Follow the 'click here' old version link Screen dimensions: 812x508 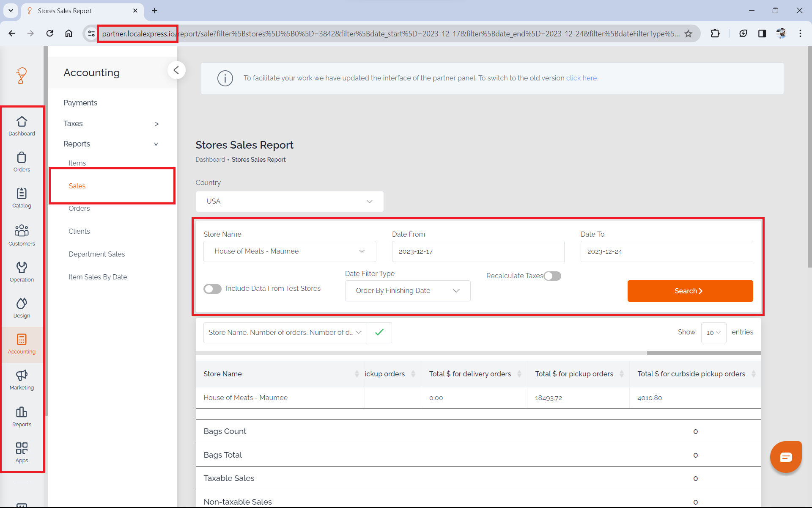[582, 78]
